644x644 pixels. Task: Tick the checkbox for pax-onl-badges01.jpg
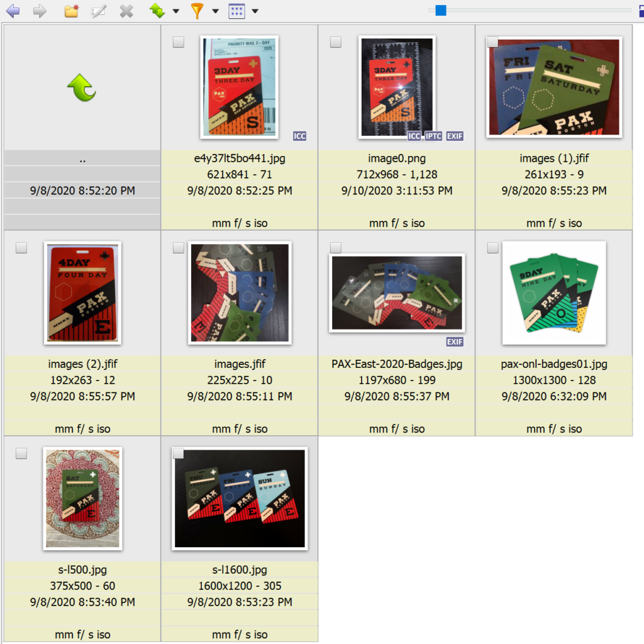(x=492, y=248)
